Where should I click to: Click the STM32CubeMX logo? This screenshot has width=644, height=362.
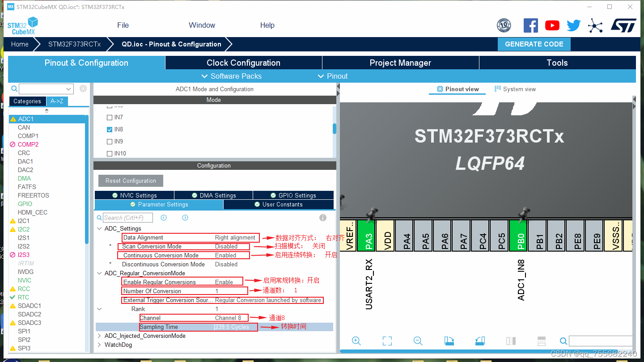(23, 25)
